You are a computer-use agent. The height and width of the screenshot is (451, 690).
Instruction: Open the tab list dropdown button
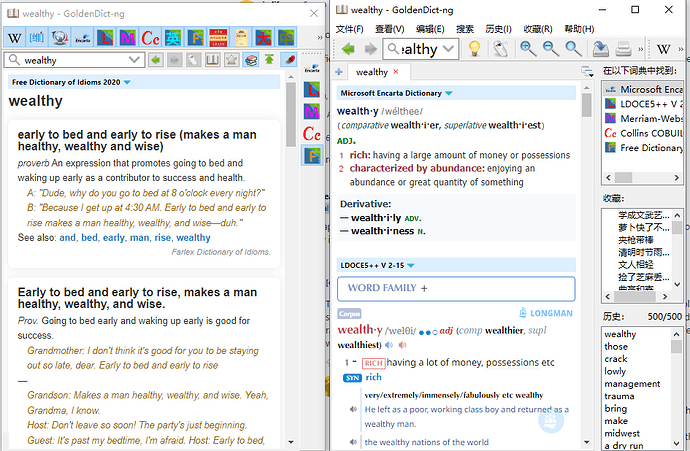pos(587,71)
